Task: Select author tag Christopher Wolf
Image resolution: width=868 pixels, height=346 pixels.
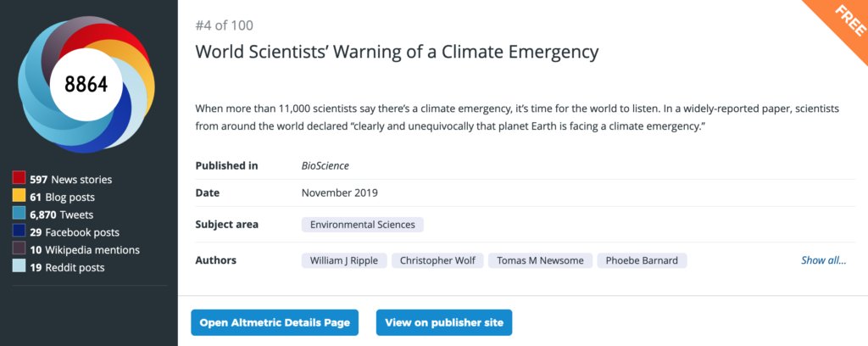Action: tap(437, 260)
